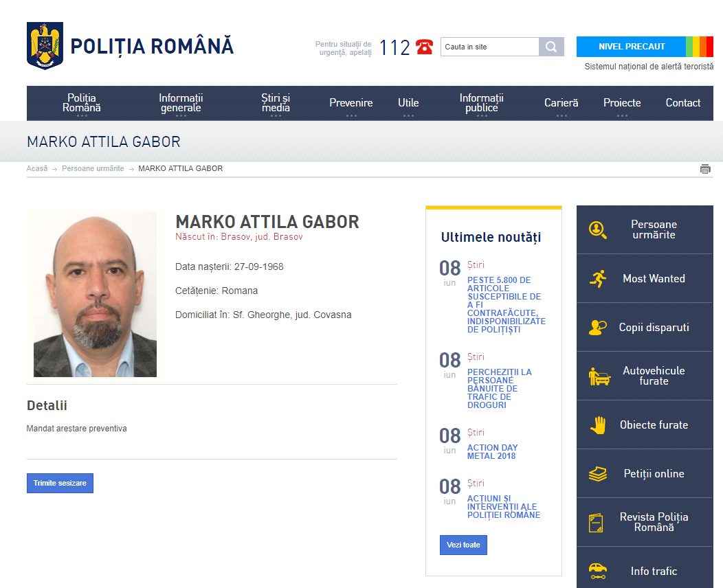Open Copii disparuti via its sidebar icon
The width and height of the screenshot is (723, 588).
click(597, 326)
